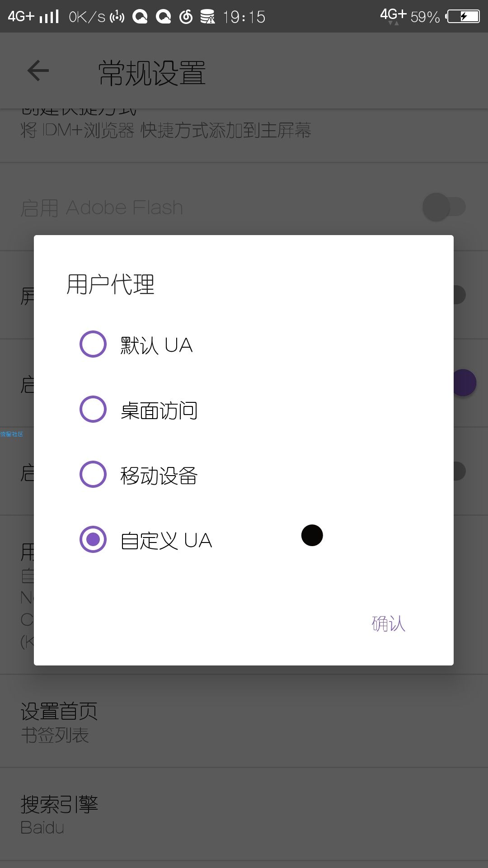Select the 默认 UA radio button
The height and width of the screenshot is (868, 488).
point(93,344)
